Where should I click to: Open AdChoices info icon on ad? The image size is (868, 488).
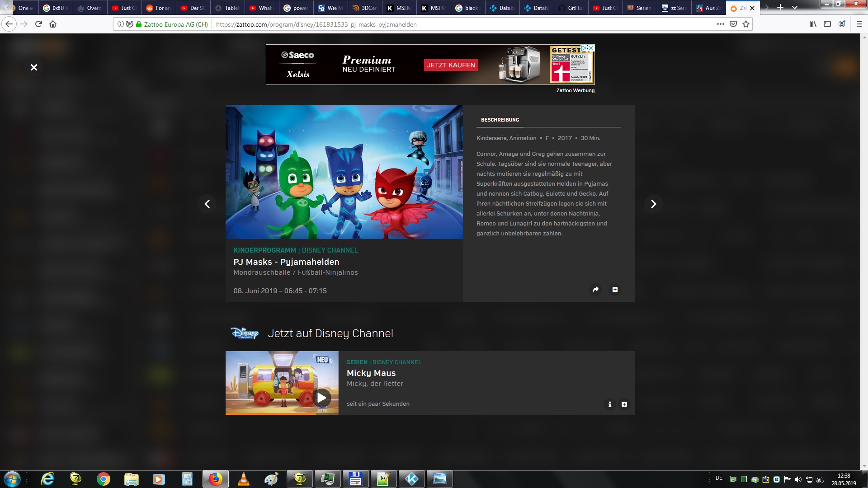click(x=584, y=48)
